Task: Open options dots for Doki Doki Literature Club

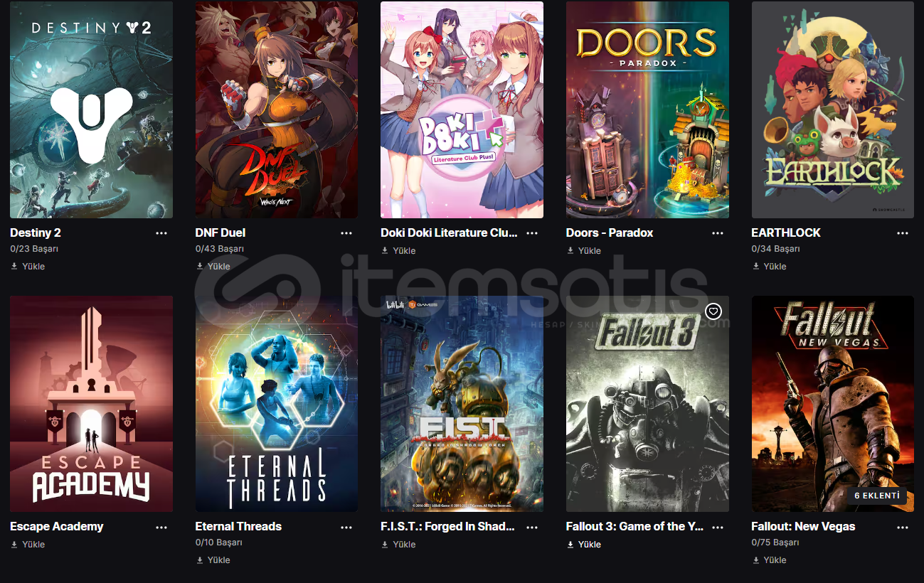Action: click(x=532, y=233)
